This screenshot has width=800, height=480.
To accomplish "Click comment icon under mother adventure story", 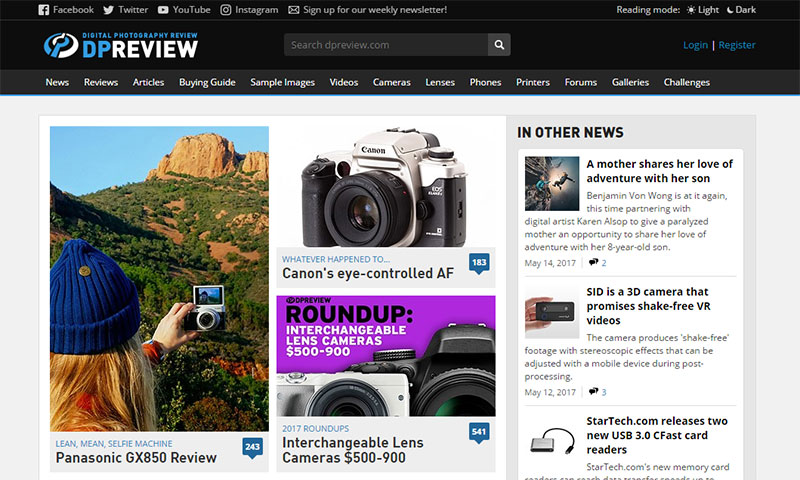I will pos(593,262).
